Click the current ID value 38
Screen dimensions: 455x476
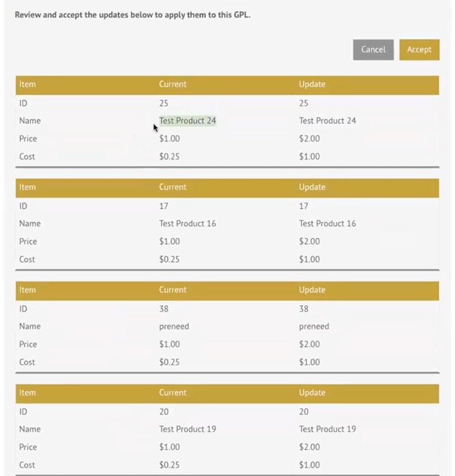[x=164, y=309]
